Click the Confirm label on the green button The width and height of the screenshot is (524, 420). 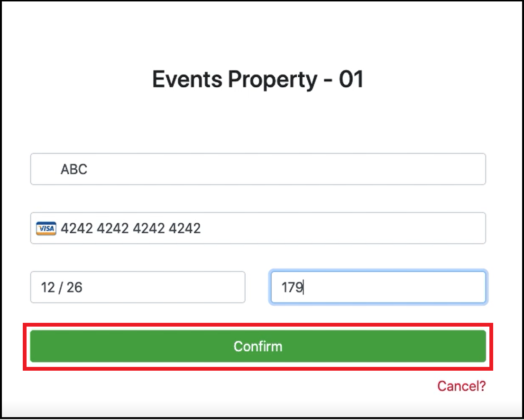(x=257, y=347)
